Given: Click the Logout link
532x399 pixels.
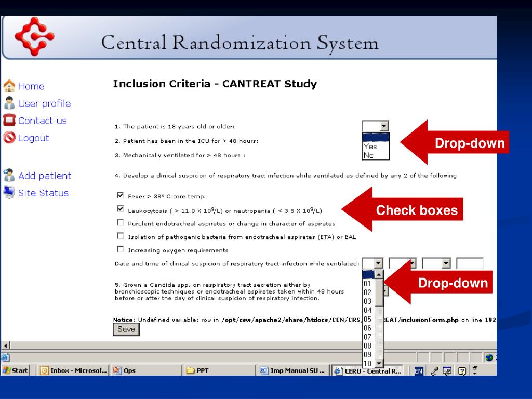Looking at the screenshot, I should 33,138.
